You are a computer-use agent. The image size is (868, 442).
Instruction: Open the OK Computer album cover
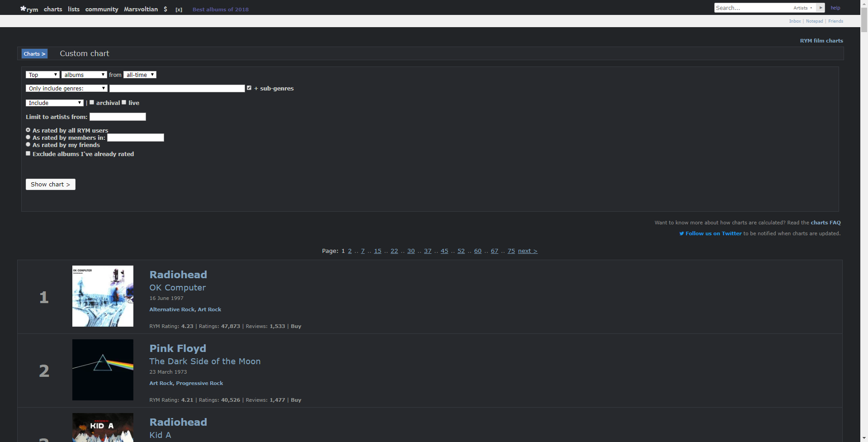click(103, 296)
